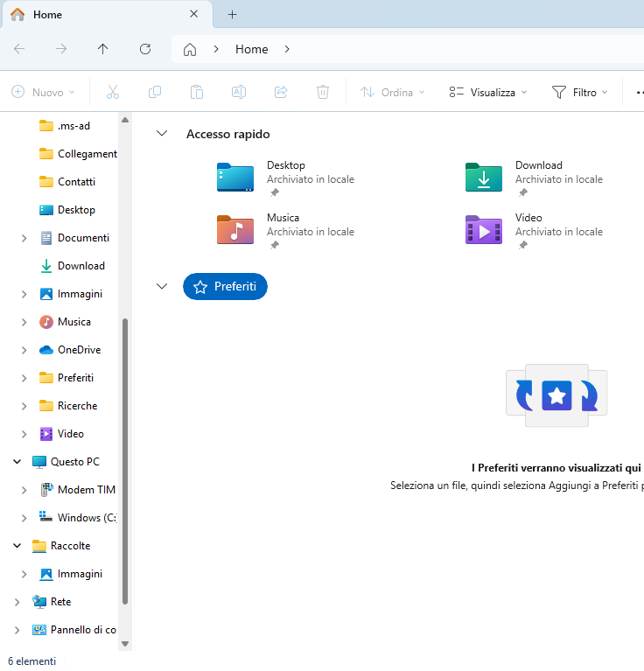Go up one folder level
The width and height of the screenshot is (644, 671).
pos(102,49)
